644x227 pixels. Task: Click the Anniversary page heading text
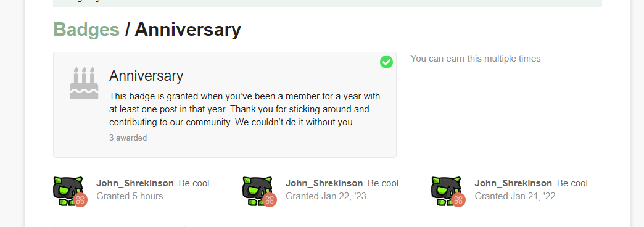click(188, 30)
